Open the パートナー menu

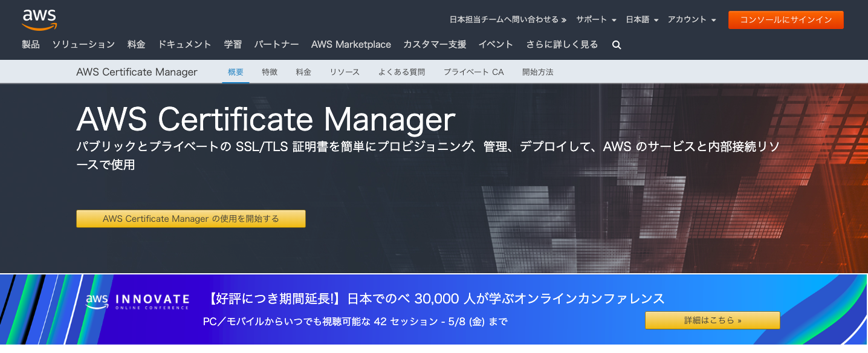coord(276,44)
